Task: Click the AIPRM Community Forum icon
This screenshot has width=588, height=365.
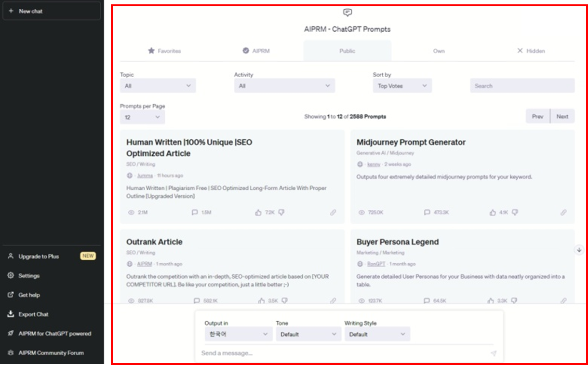Action: click(11, 353)
